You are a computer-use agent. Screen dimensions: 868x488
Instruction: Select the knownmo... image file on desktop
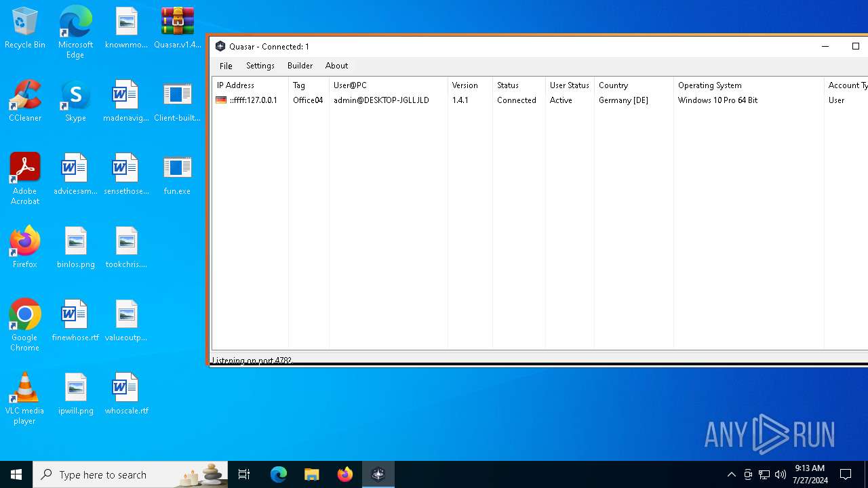coord(126,28)
